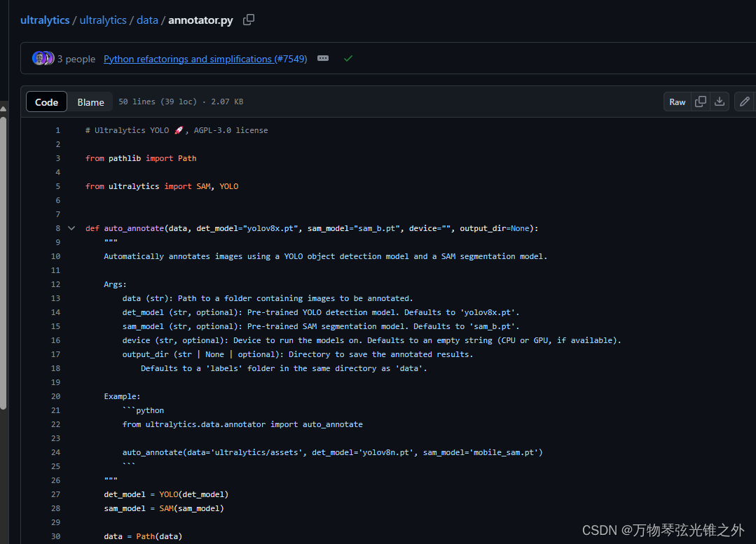This screenshot has height=544, width=756.
Task: Copy raw file contents icon
Action: tap(701, 102)
